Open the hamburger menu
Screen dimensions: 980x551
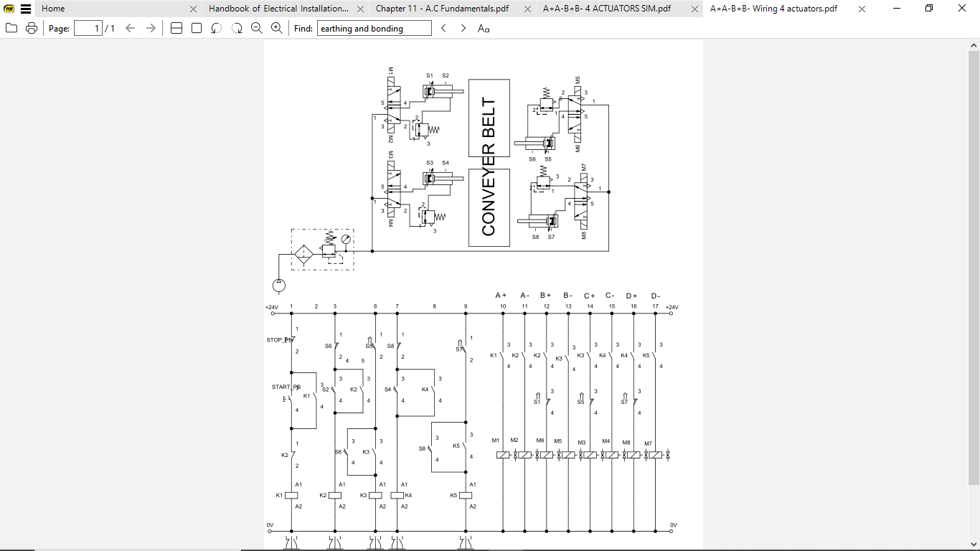[26, 9]
